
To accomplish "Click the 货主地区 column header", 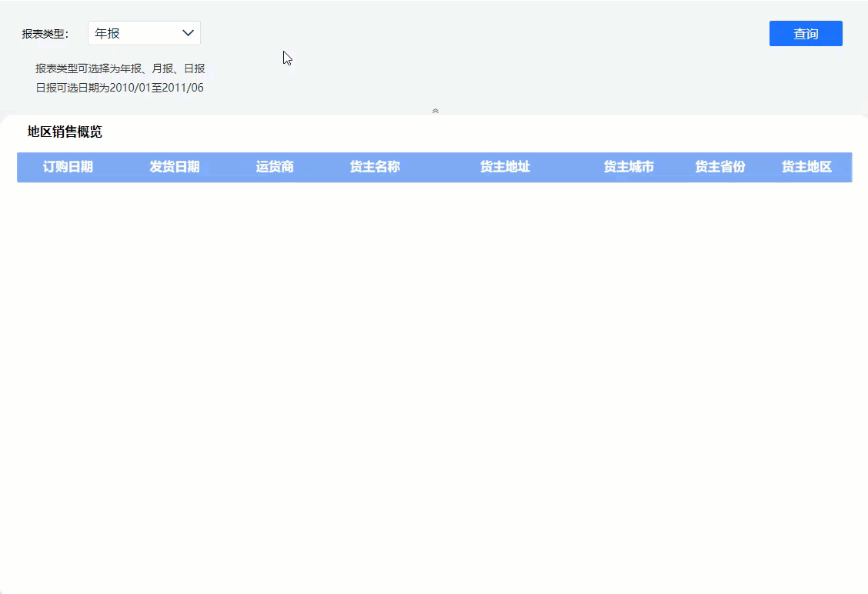I will pyautogui.click(x=806, y=167).
